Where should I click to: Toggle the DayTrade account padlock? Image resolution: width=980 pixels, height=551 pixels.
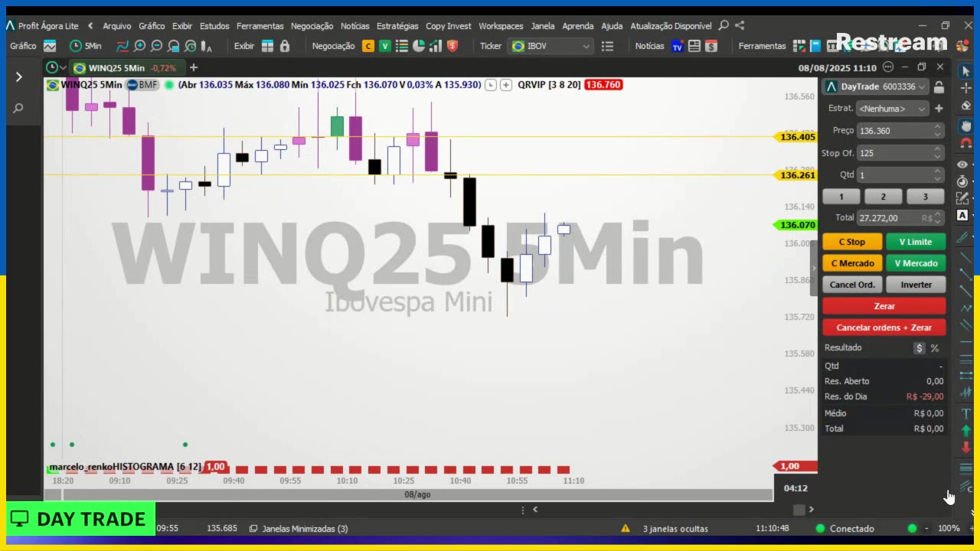tap(939, 87)
